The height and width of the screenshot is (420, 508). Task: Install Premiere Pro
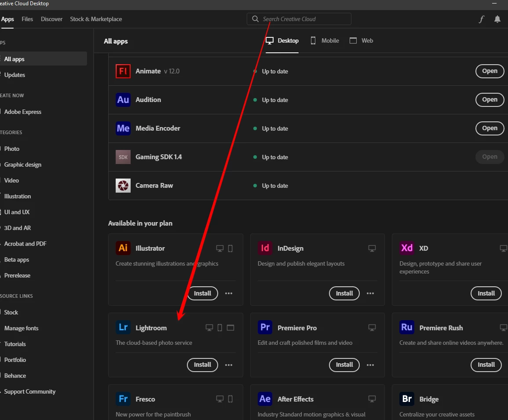click(344, 365)
